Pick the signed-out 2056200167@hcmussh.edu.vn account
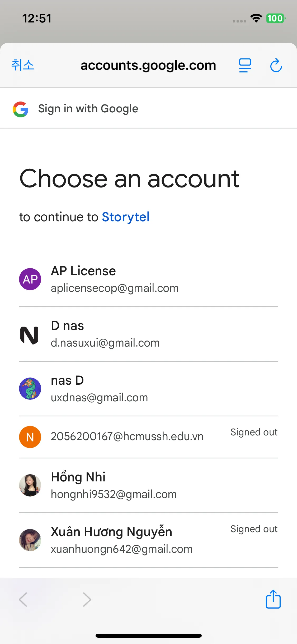 [127, 436]
